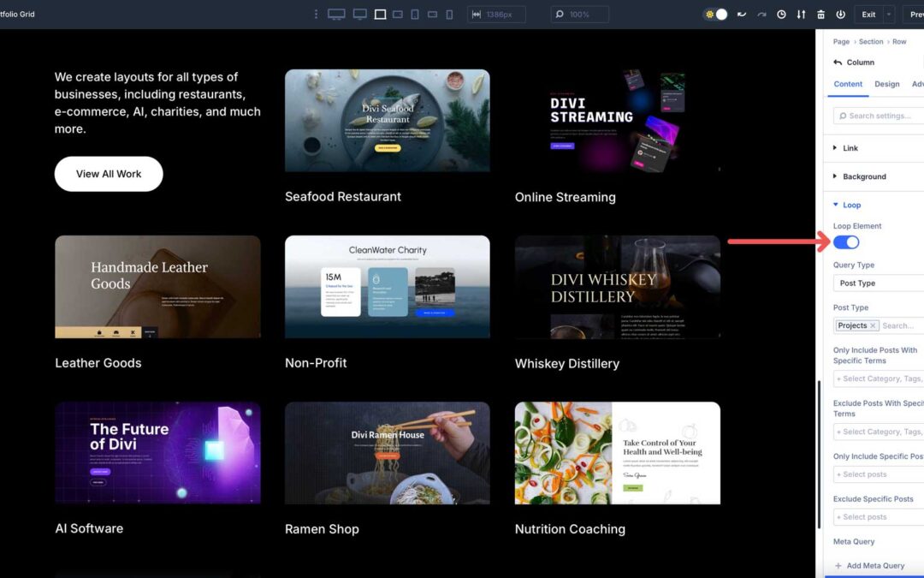
Task: Expand the Link settings group
Action: click(x=850, y=148)
